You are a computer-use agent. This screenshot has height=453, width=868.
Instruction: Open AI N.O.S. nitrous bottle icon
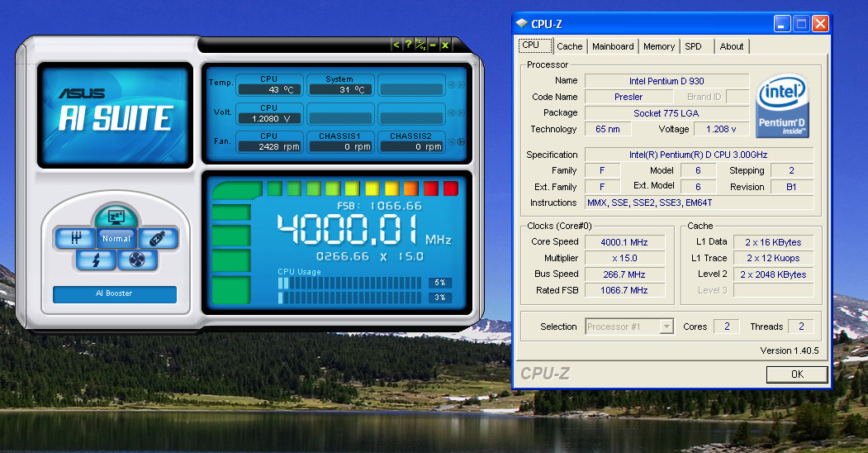point(157,239)
